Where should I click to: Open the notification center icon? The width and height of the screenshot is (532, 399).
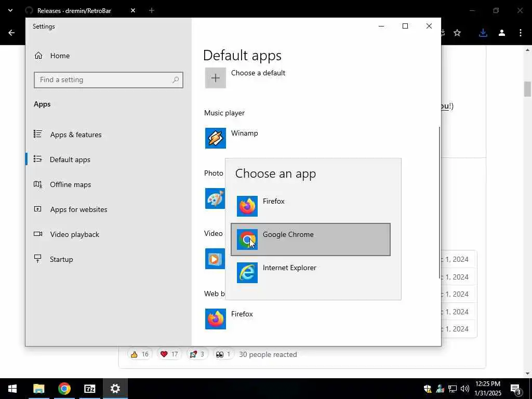click(516, 389)
